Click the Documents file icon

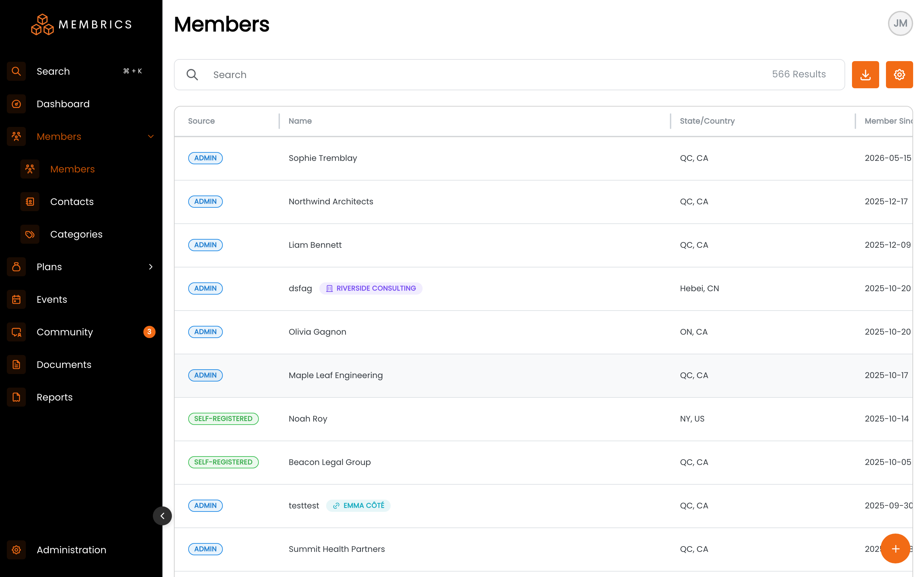click(x=16, y=365)
